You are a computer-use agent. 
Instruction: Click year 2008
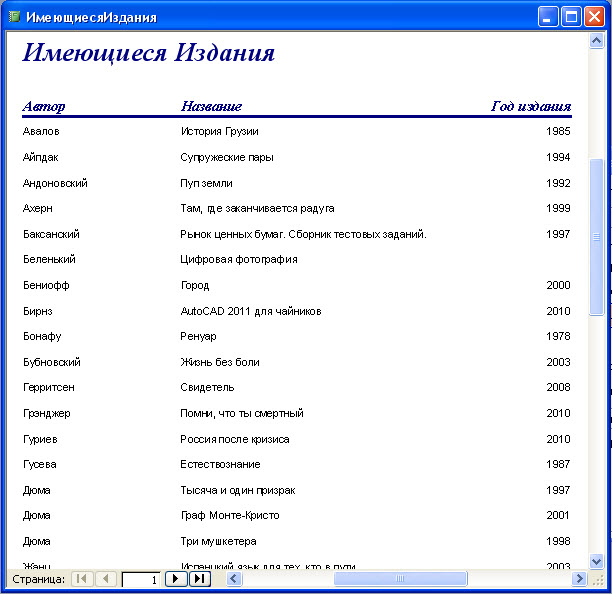point(558,387)
